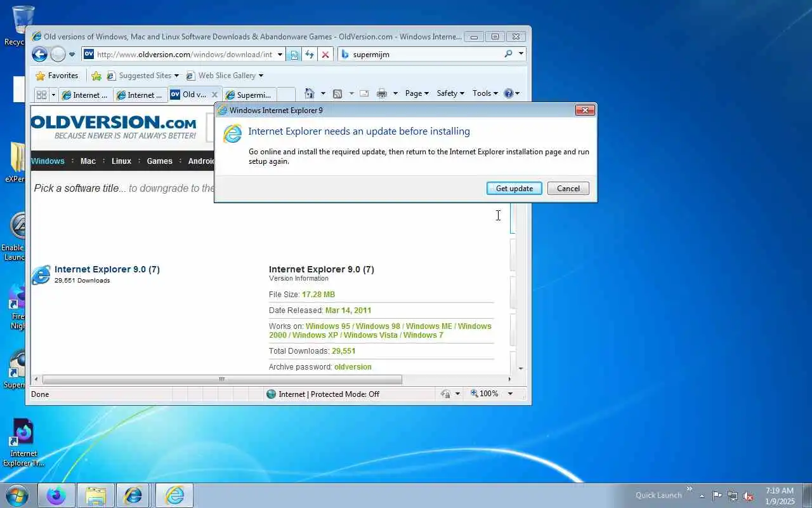Viewport: 812px width, 508px height.
Task: Open the Favorites star button
Action: point(57,76)
